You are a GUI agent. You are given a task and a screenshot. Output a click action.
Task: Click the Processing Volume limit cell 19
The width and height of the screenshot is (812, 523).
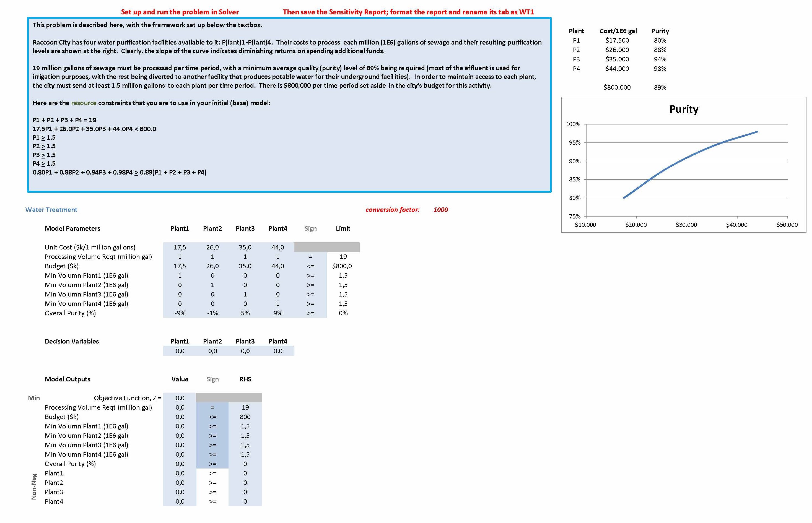(343, 256)
